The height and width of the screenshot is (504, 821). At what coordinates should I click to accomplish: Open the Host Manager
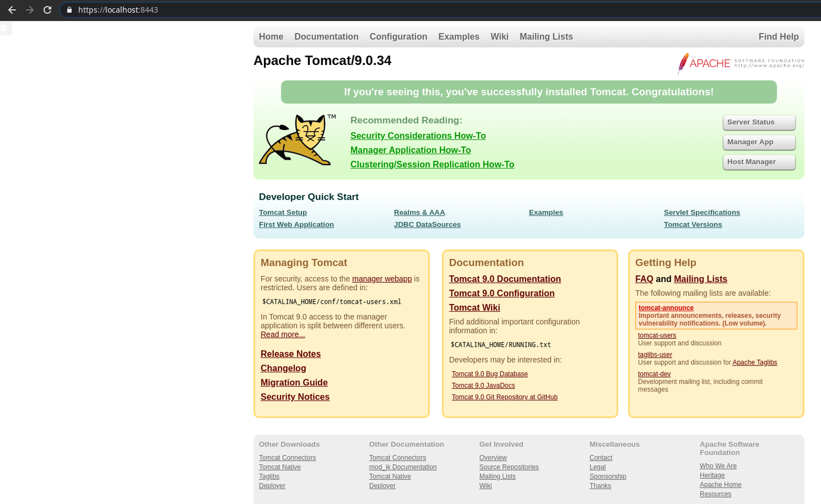[x=759, y=162]
